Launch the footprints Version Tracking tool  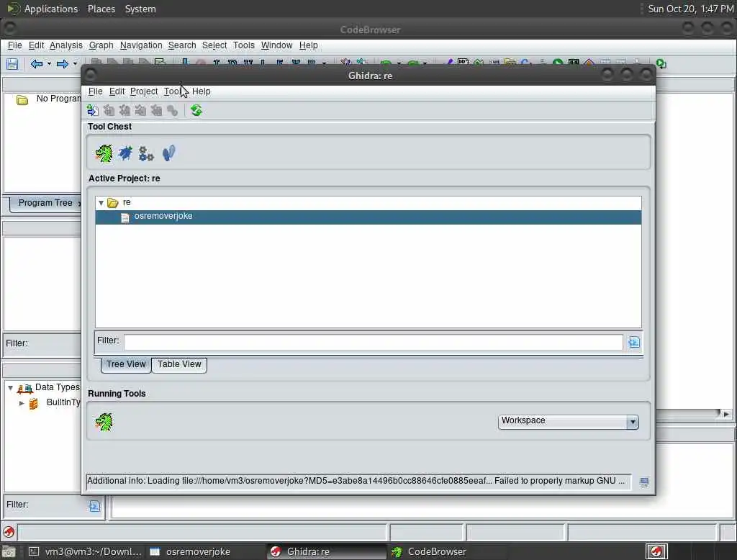point(168,153)
